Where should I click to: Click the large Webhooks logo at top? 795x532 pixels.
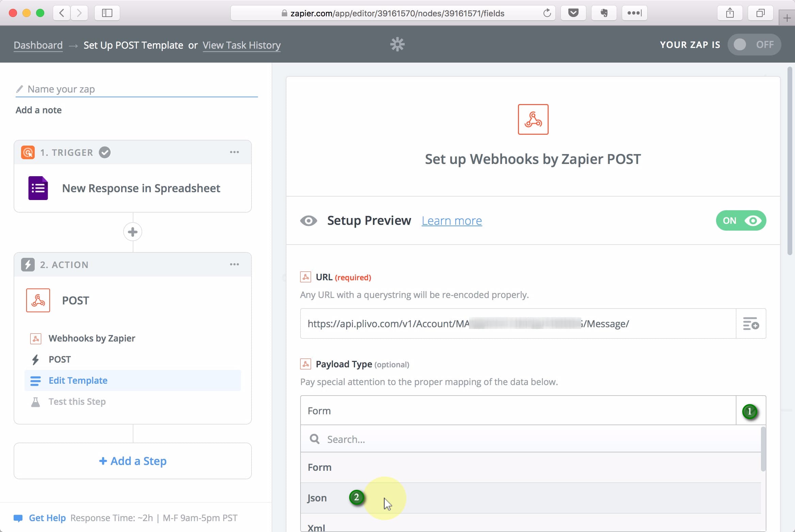[x=533, y=119]
